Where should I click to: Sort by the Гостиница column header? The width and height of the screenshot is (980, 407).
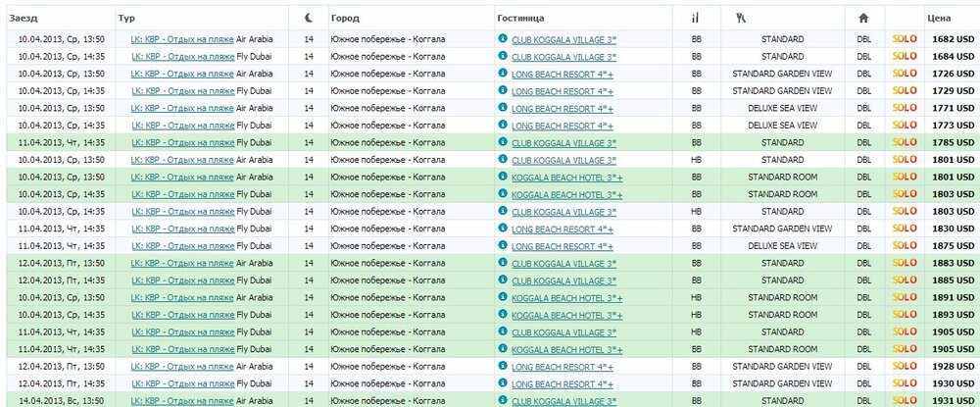click(x=520, y=18)
